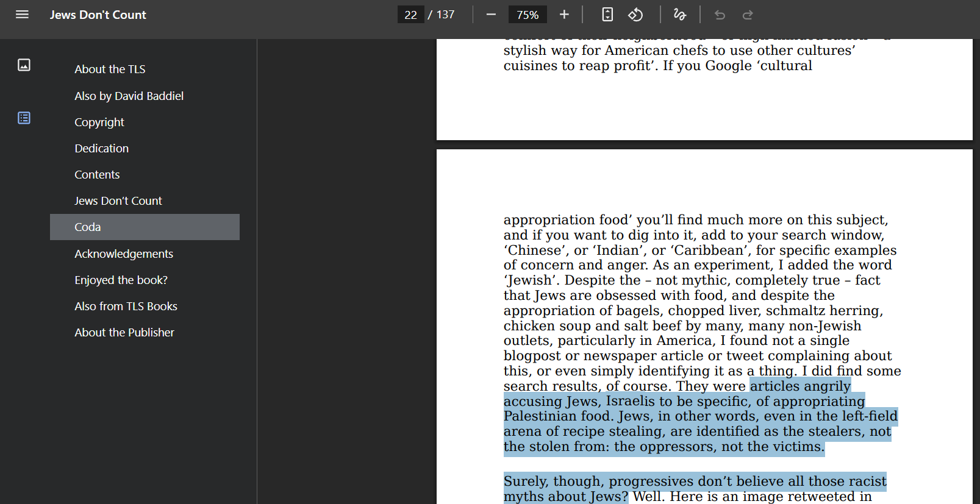Viewport: 980px width, 504px height.
Task: Show document outline view in sidebar
Action: tap(24, 118)
